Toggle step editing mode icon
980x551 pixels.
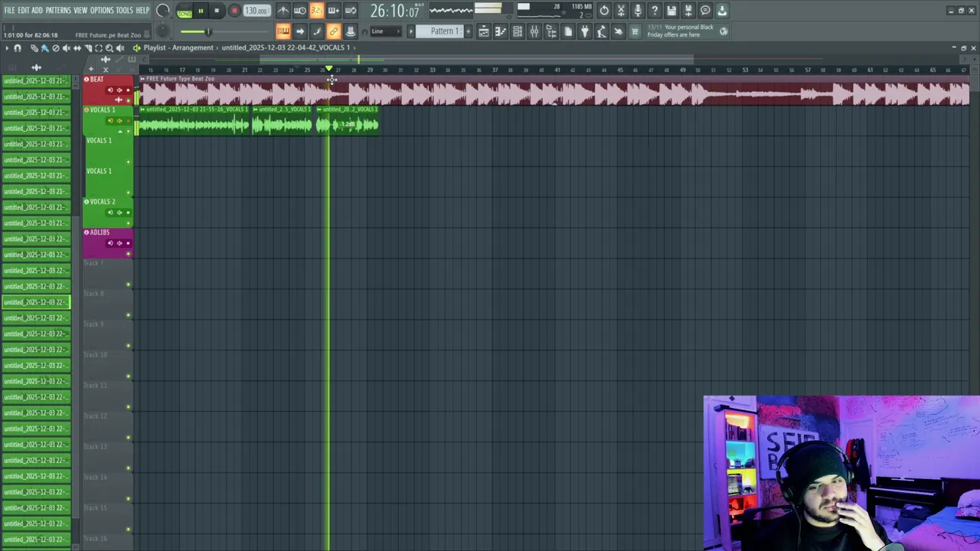point(317,31)
